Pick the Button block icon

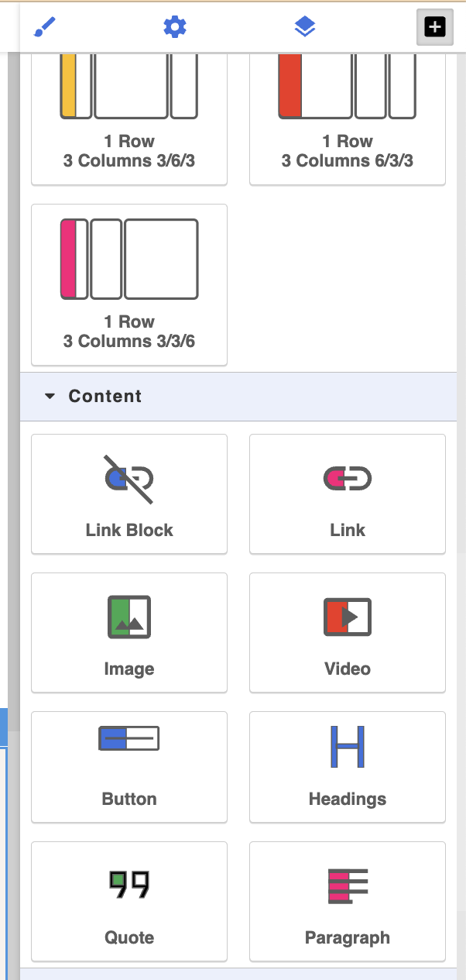(129, 739)
